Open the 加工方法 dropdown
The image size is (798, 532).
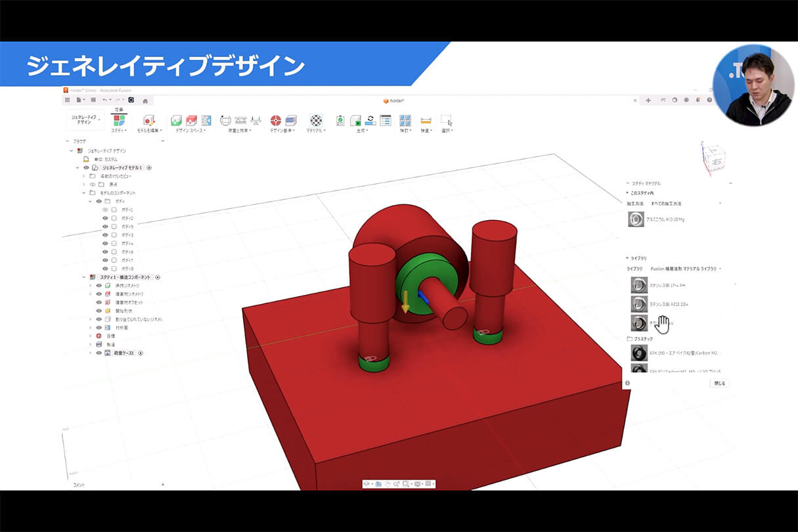click(686, 204)
